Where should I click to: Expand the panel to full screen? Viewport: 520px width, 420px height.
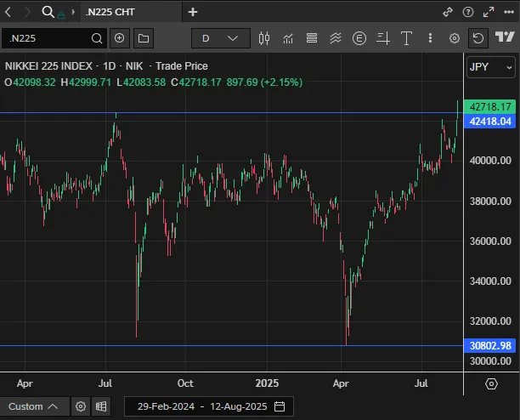click(x=489, y=12)
